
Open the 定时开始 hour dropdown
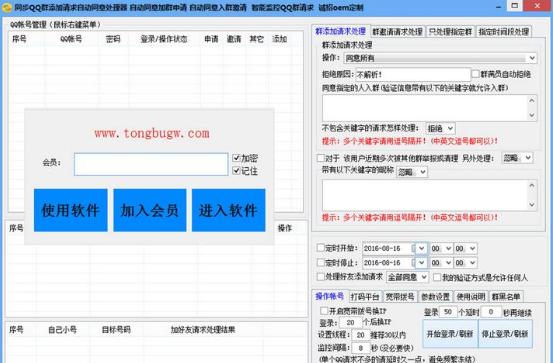pos(441,248)
